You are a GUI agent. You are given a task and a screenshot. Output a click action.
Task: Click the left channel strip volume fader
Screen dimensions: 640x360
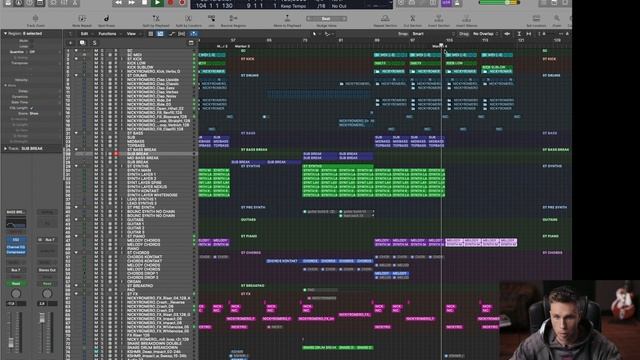pyautogui.click(x=11, y=342)
